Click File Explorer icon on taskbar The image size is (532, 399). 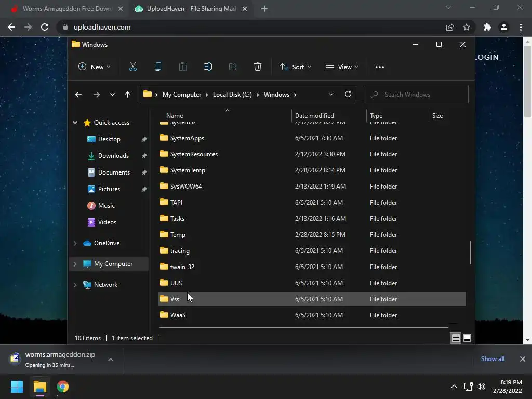pos(39,387)
